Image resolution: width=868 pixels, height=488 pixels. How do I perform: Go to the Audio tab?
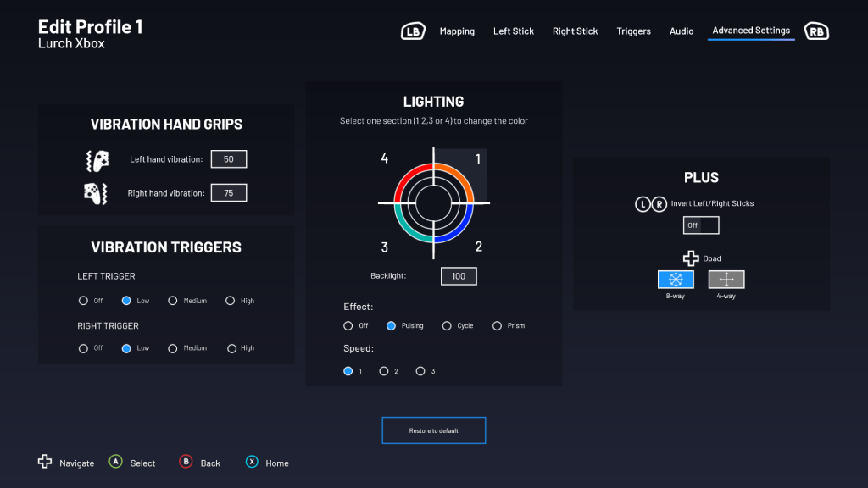[682, 31]
